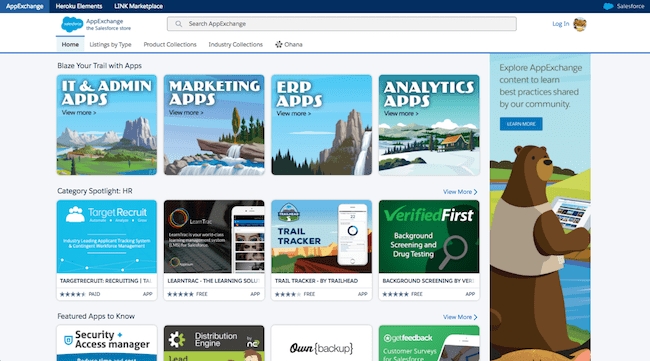Click the Background Screening star rating
Image resolution: width=650 pixels, height=361 pixels.
(395, 294)
